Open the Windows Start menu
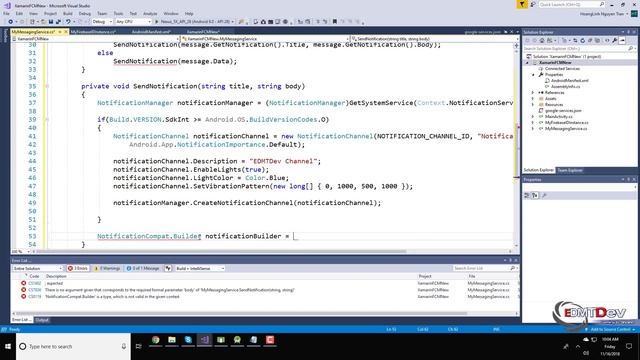 [x=8, y=347]
